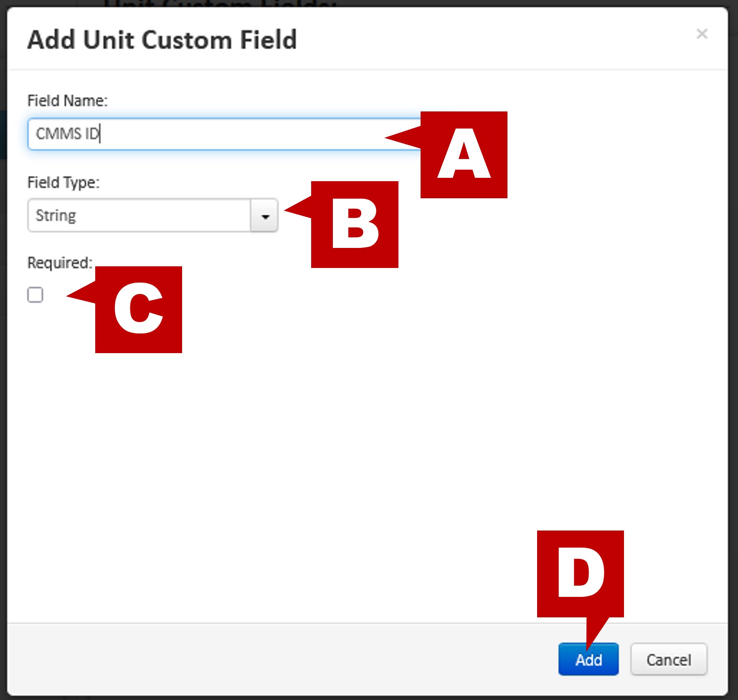Click the blue Add button
This screenshot has height=700, width=738.
588,660
